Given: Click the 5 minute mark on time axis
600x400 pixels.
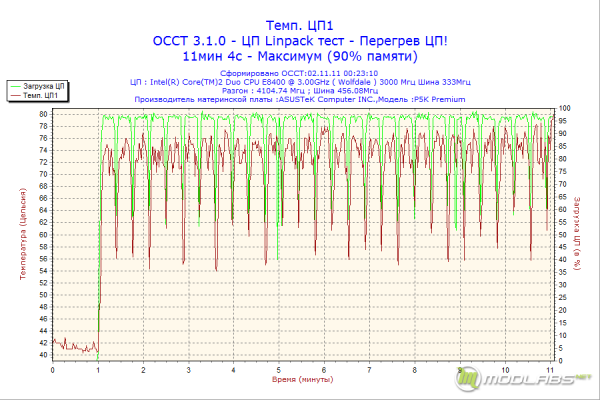Looking at the screenshot, I should (x=279, y=370).
